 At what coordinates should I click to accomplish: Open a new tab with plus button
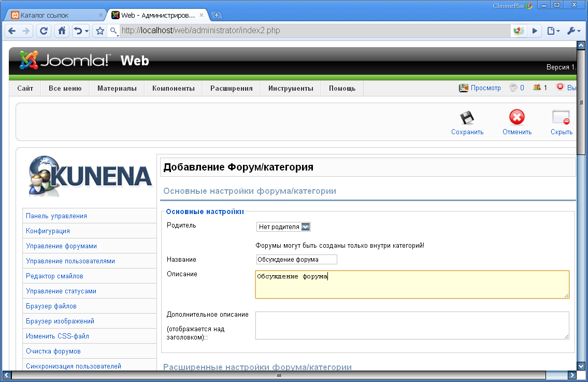pyautogui.click(x=217, y=16)
